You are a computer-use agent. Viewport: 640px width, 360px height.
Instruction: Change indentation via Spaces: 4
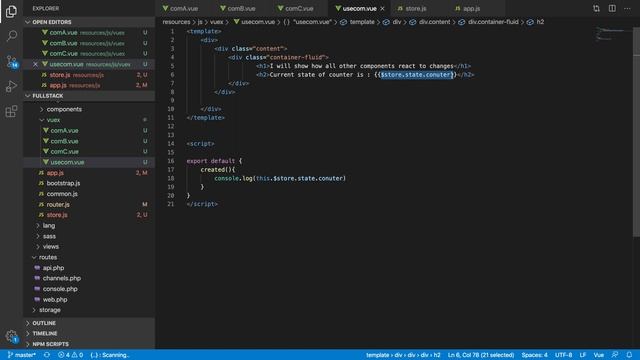tap(534, 355)
